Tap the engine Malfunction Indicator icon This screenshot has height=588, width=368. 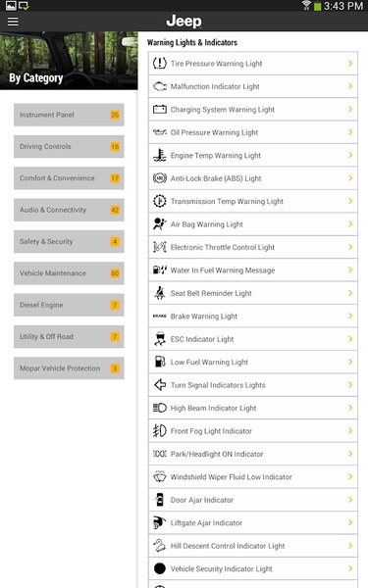160,86
